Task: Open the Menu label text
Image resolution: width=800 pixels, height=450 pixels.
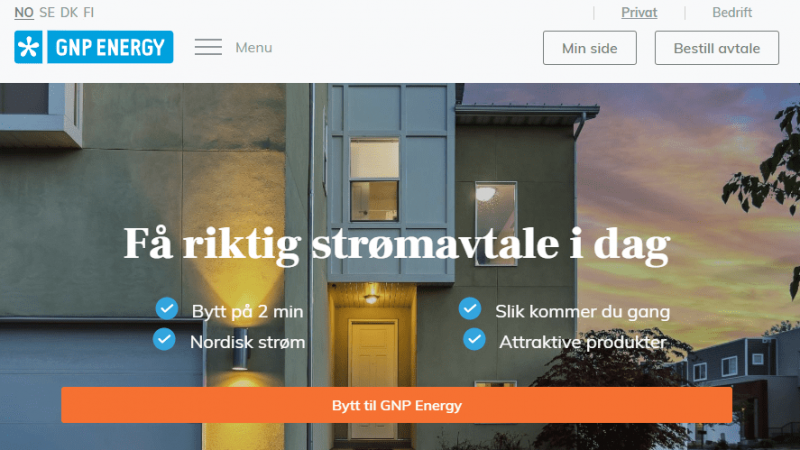Action: click(254, 47)
